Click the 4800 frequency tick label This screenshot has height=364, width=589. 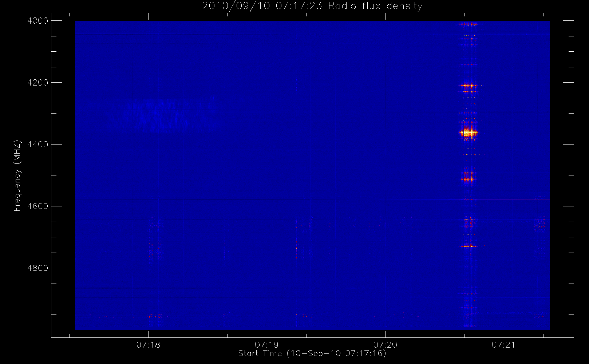click(38, 268)
